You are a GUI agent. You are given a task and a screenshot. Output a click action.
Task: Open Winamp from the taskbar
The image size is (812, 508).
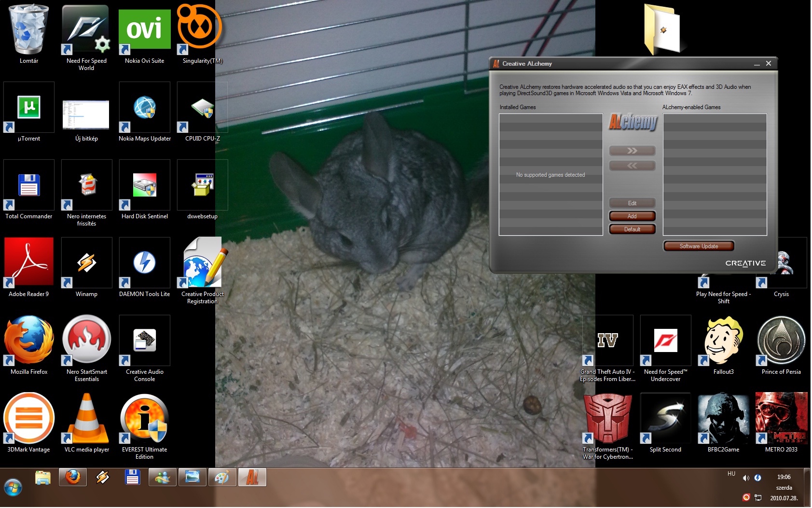tap(102, 478)
